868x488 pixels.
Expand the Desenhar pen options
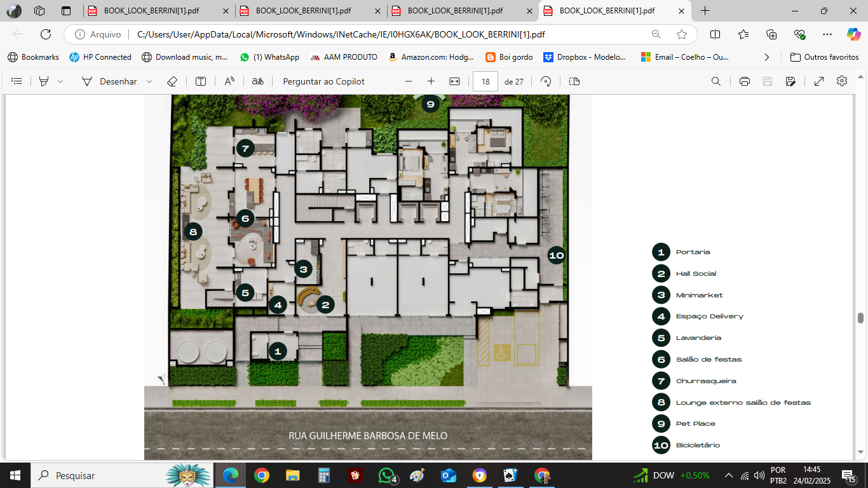coord(149,81)
